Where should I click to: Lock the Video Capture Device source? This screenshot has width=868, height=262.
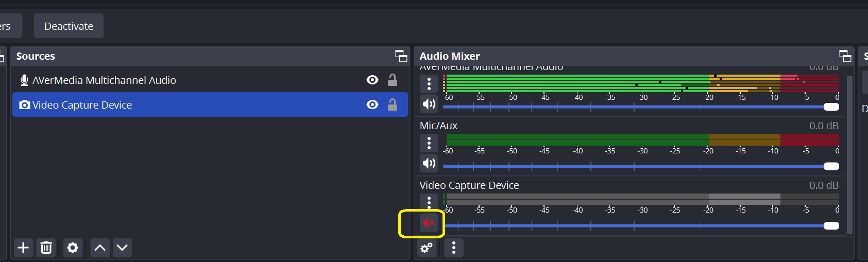[x=393, y=104]
